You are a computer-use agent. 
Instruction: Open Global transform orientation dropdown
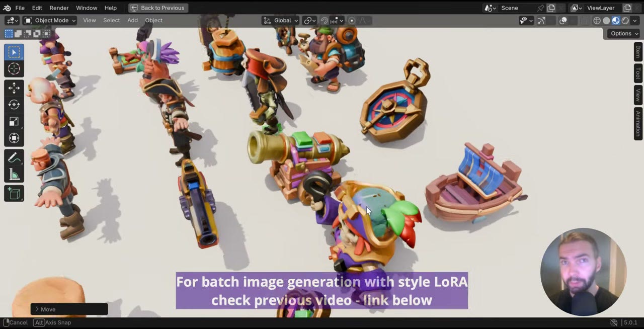280,21
